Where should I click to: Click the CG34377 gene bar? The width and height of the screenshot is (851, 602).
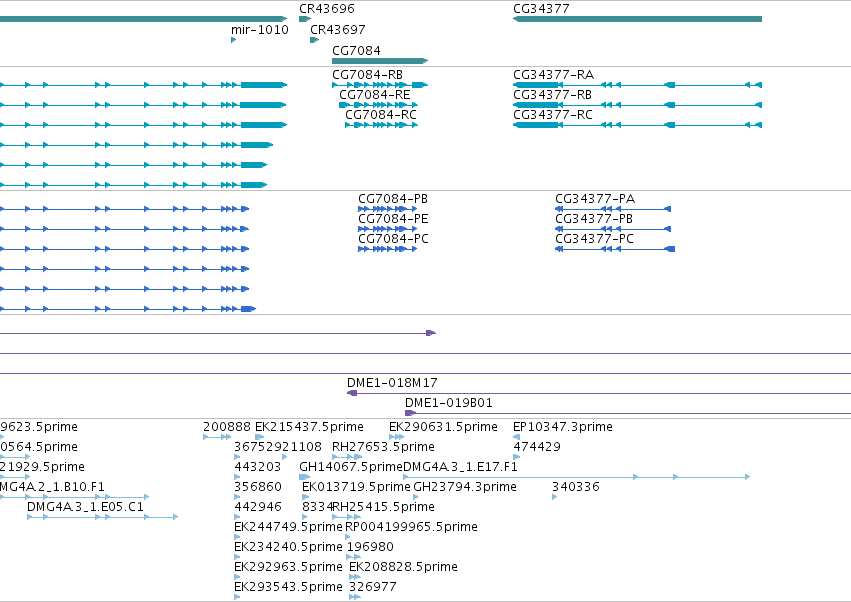[x=637, y=19]
